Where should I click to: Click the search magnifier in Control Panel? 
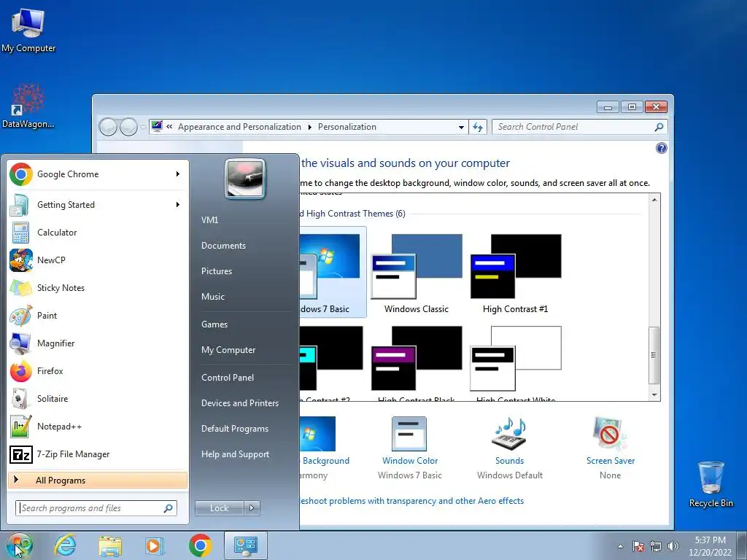point(659,127)
